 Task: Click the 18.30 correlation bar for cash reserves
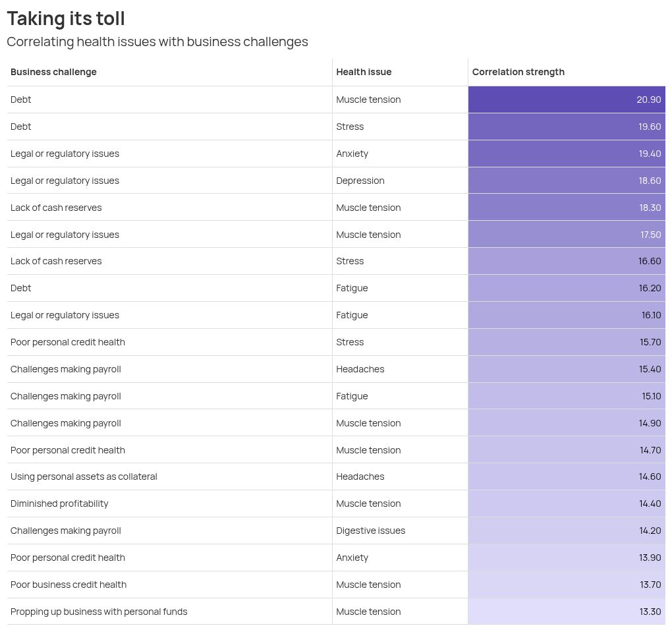coord(567,207)
